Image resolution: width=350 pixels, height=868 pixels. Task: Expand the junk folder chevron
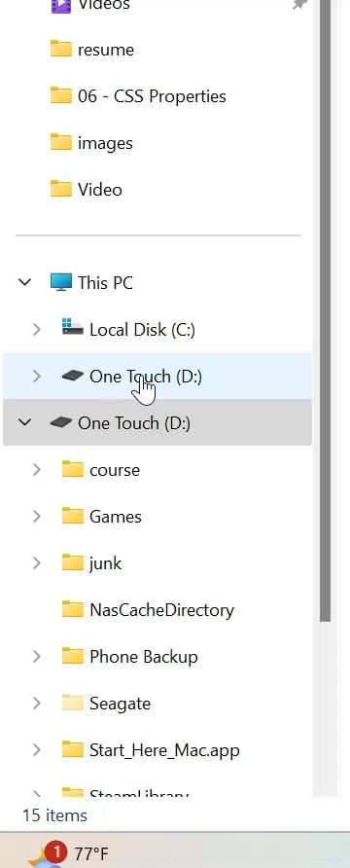tap(37, 563)
